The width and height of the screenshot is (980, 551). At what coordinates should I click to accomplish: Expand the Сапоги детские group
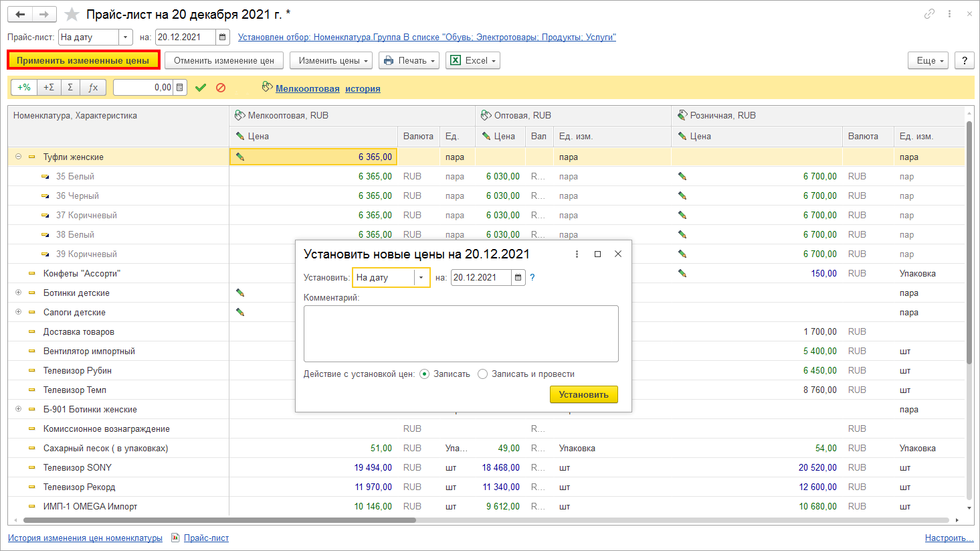click(x=18, y=312)
